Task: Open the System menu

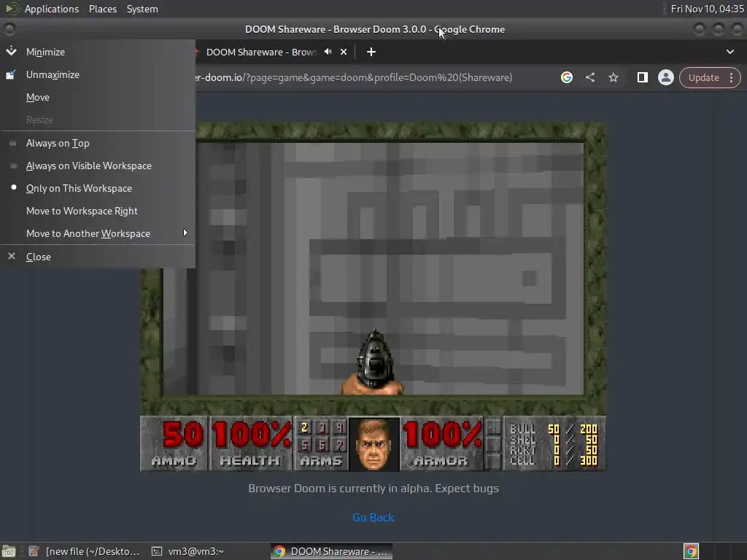Action: pyautogui.click(x=142, y=9)
